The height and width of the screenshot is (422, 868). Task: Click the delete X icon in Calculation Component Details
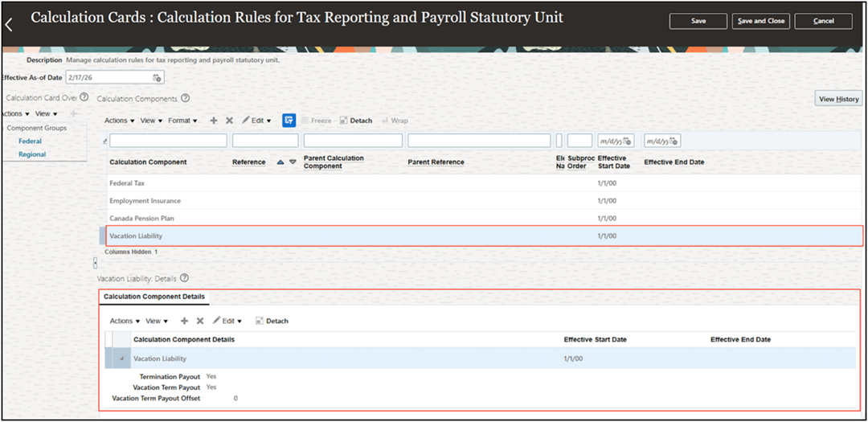pos(200,321)
